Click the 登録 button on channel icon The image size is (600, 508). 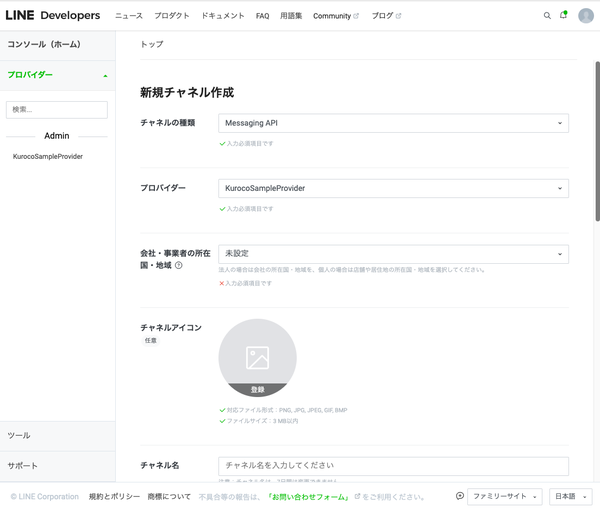point(258,389)
